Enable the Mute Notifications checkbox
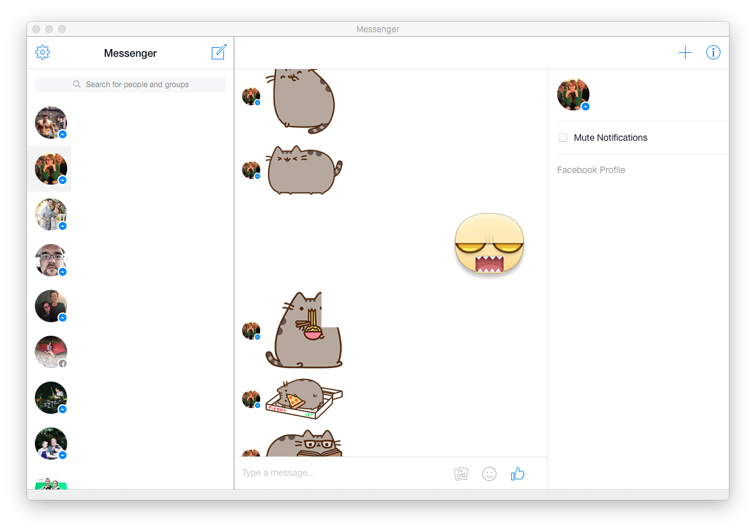The image size is (756, 532). [x=563, y=138]
